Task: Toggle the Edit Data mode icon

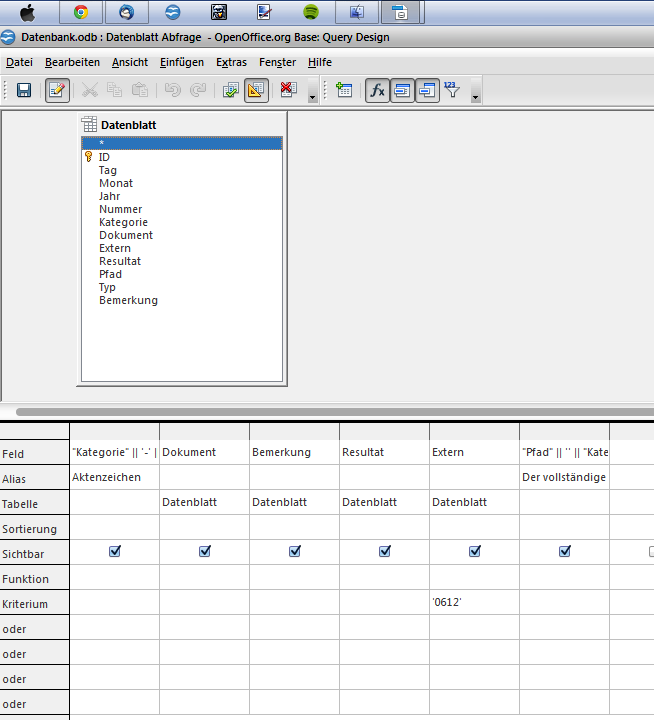Action: (x=57, y=90)
